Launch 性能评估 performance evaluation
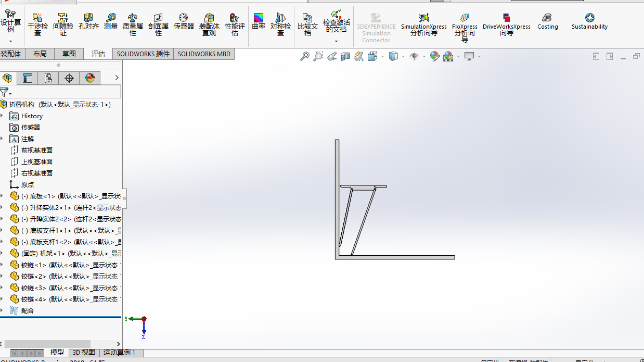The width and height of the screenshot is (644, 362). click(x=235, y=24)
